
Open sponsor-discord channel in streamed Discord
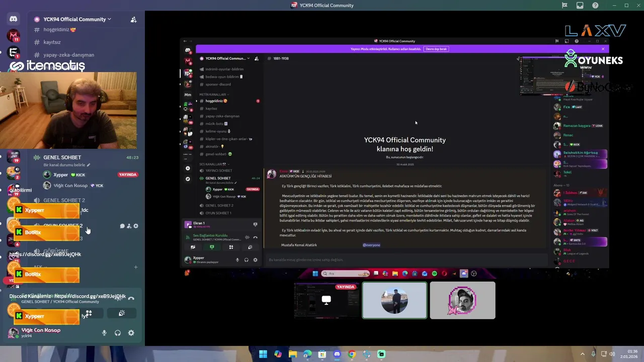[218, 84]
